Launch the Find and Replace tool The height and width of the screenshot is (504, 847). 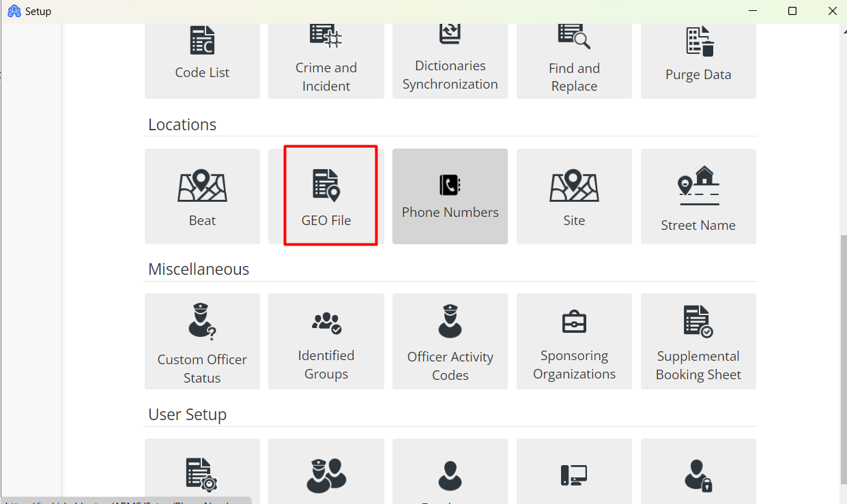tap(574, 55)
